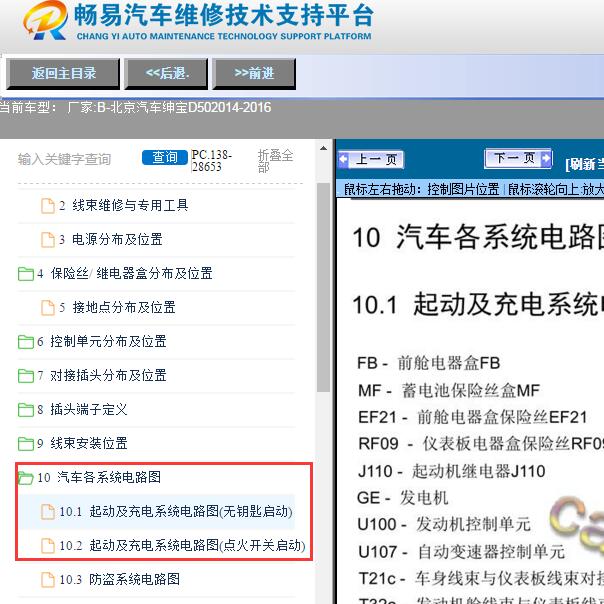Open page icon of 10.2 点火开关启动 entry
Image resolution: width=604 pixels, height=604 pixels.
[48, 546]
